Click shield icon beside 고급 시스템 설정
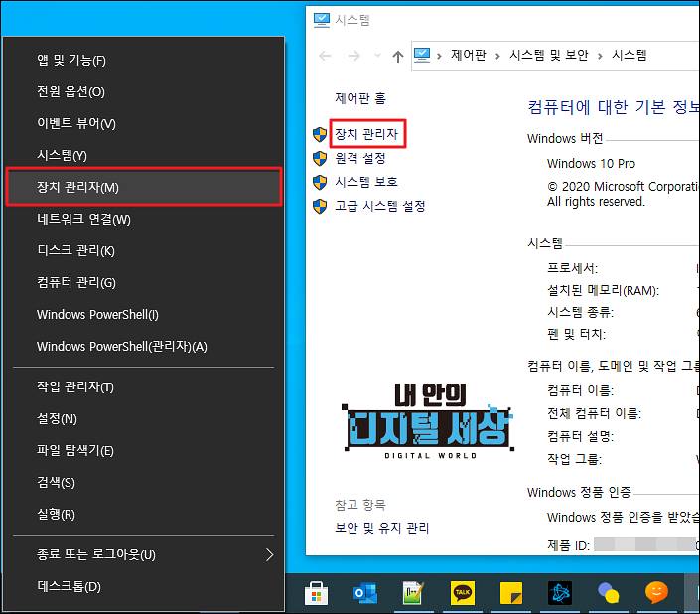 pos(320,206)
